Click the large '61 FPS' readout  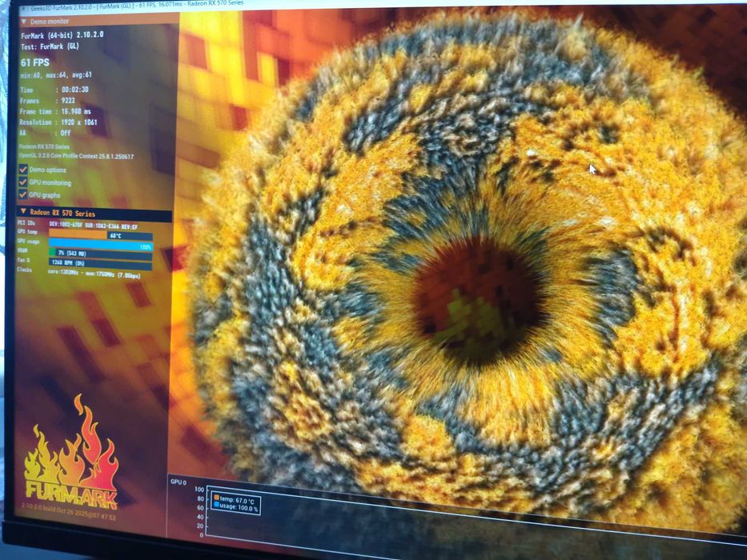34,62
